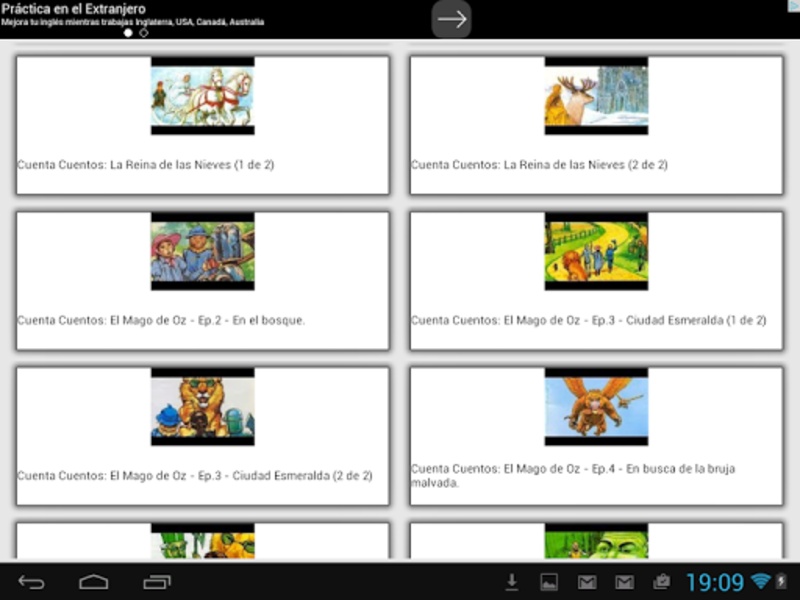Open El Mago de Oz Ep.2 thumbnail
Viewport: 800px width, 600px height.
(203, 252)
